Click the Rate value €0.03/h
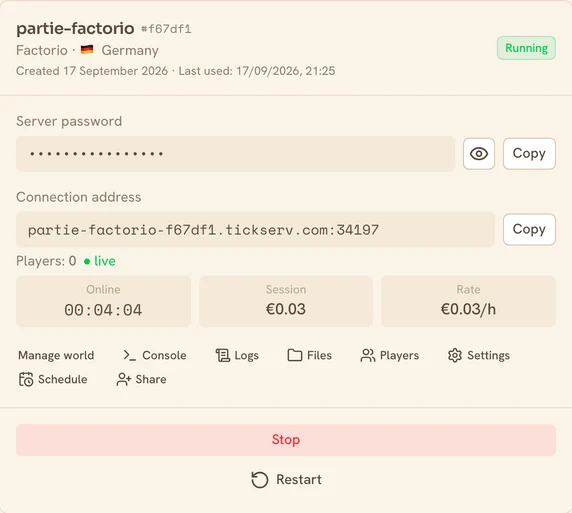The width and height of the screenshot is (572, 513). click(468, 309)
